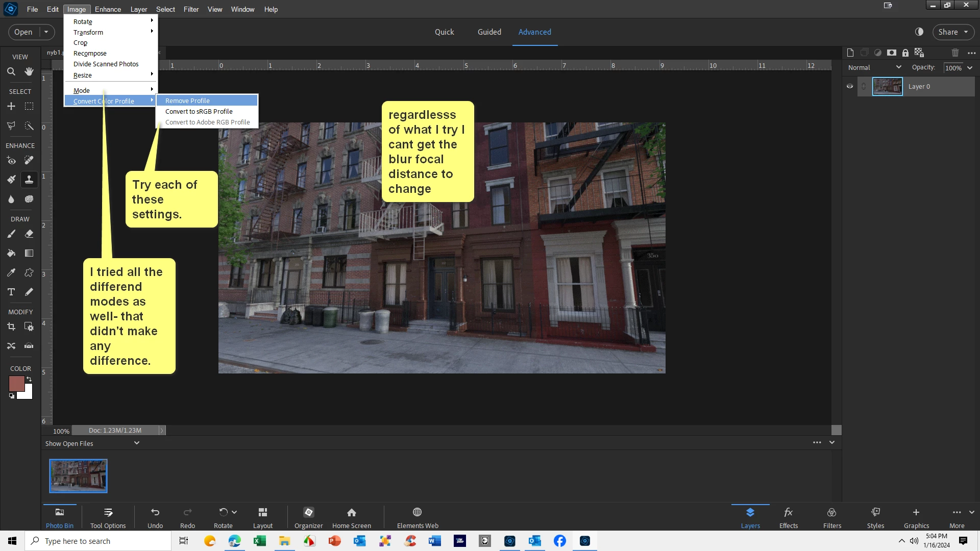980x551 pixels.
Task: Hide Layer 0 with its eye icon
Action: tap(850, 86)
